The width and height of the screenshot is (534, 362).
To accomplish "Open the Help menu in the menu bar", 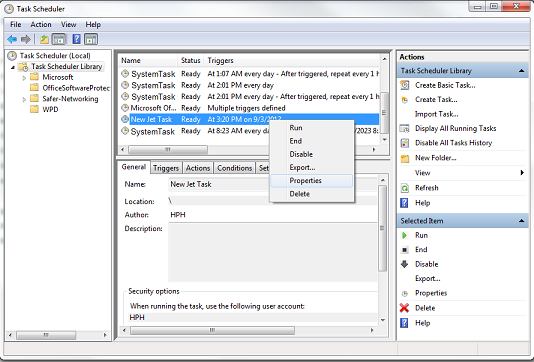I will pos(93,25).
